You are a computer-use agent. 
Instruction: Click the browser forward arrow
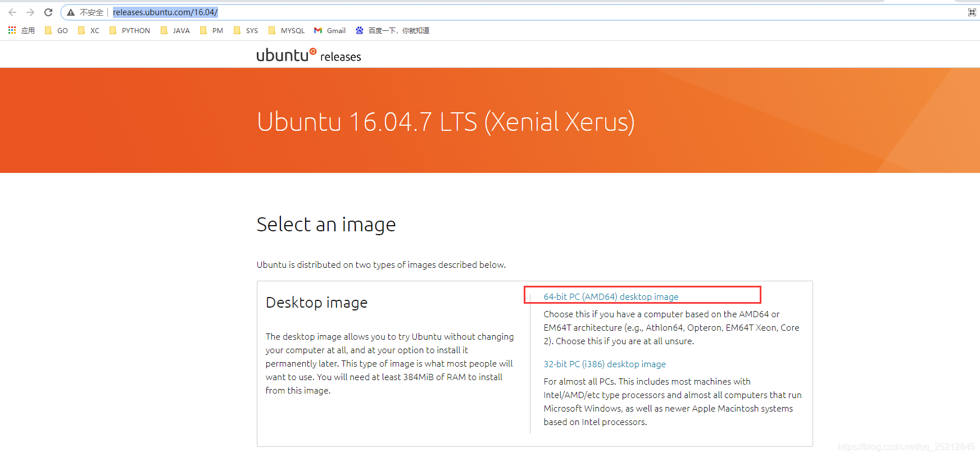point(30,12)
